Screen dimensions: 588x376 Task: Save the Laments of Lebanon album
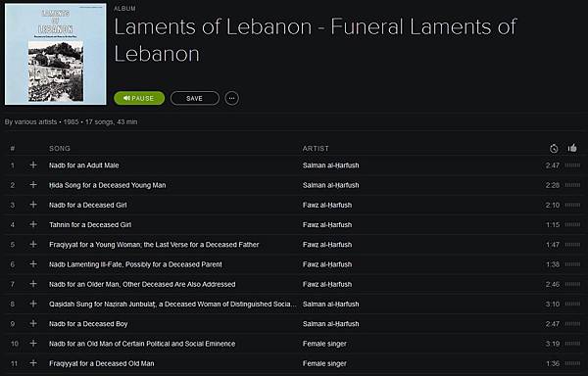point(195,98)
